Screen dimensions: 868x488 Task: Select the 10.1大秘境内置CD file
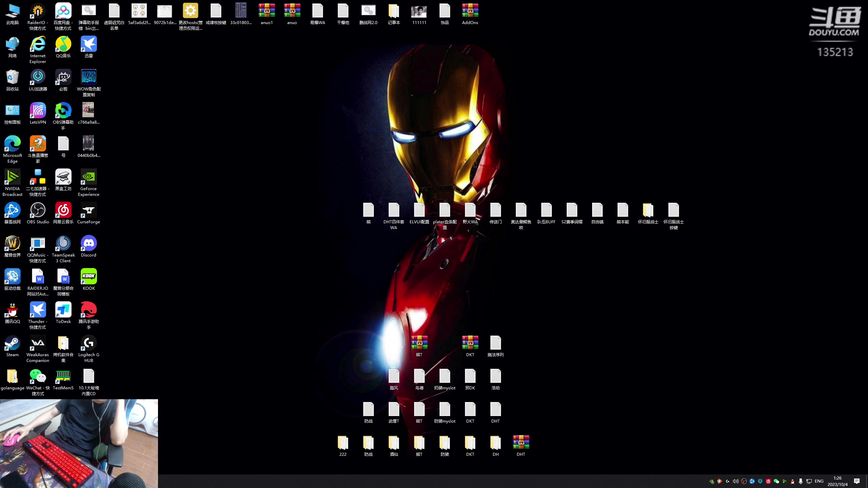point(88,382)
